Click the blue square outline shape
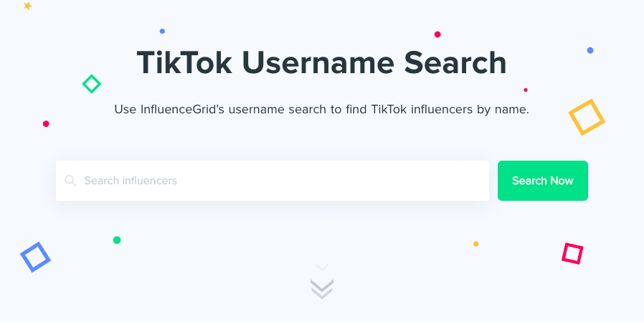Screen dimensions: 644x322 point(35,257)
